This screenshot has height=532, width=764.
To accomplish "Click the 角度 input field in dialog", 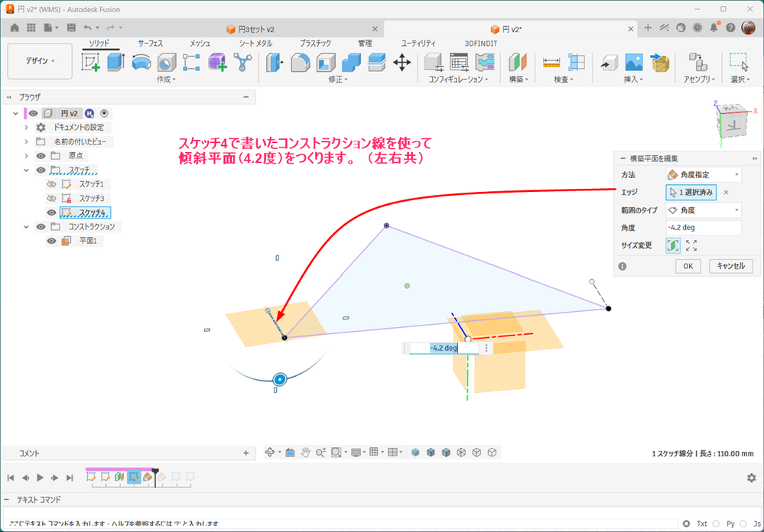I will point(704,228).
